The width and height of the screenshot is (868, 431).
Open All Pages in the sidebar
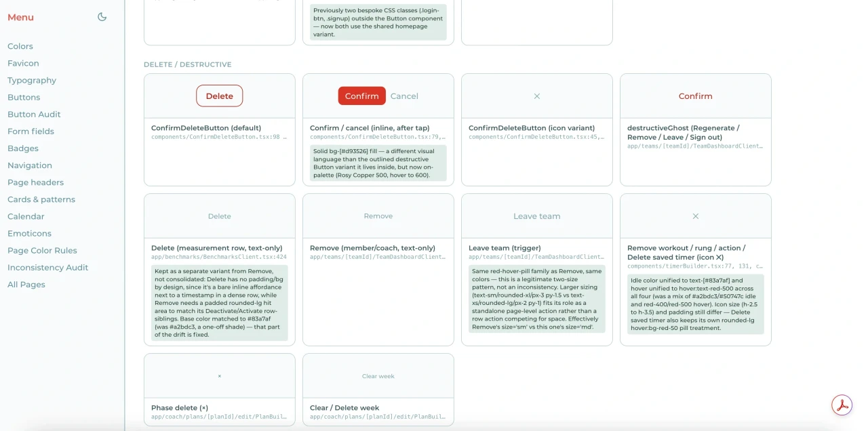tap(26, 284)
